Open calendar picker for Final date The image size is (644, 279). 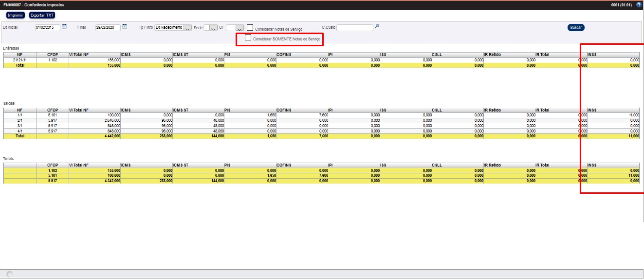click(x=125, y=27)
